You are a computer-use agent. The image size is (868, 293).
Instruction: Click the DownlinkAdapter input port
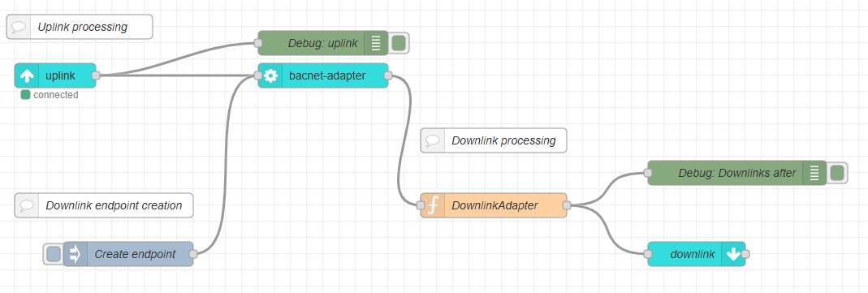click(x=421, y=205)
